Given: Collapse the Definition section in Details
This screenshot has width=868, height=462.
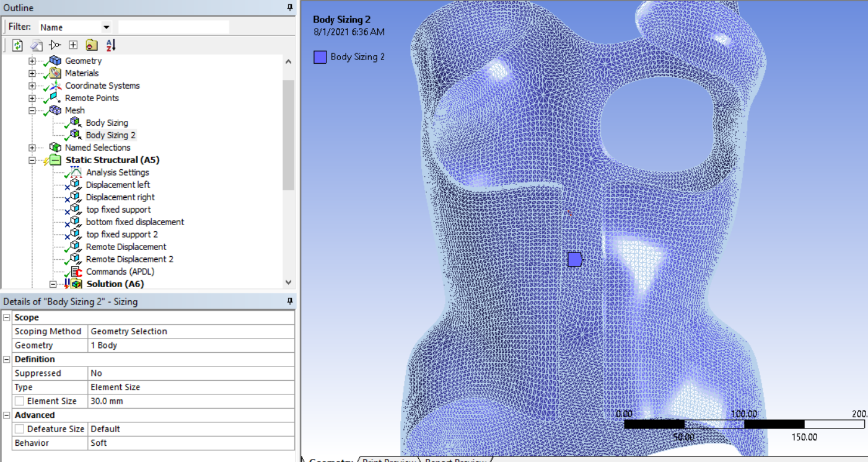Looking at the screenshot, I should pyautogui.click(x=7, y=359).
